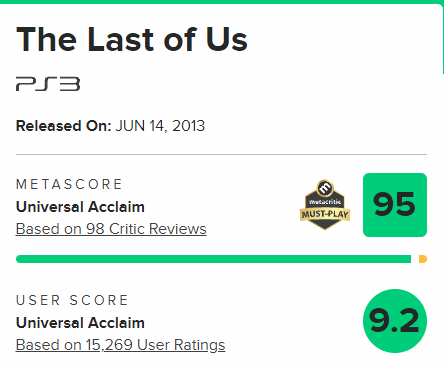The width and height of the screenshot is (444, 366).
Task: Click the METASCORE section label
Action: 69,184
